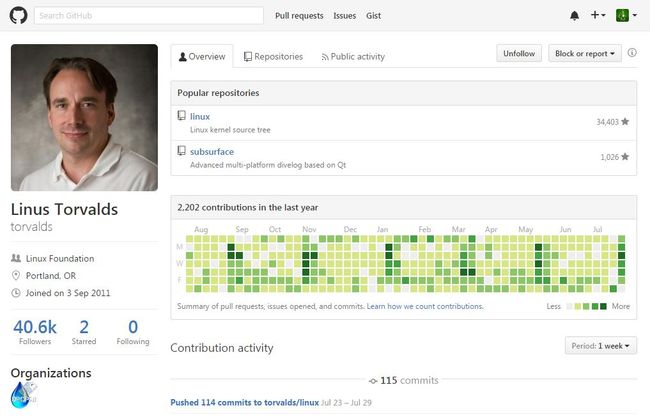The width and height of the screenshot is (650, 417).
Task: Open the Subsurface organization avatar
Action: coord(24,395)
